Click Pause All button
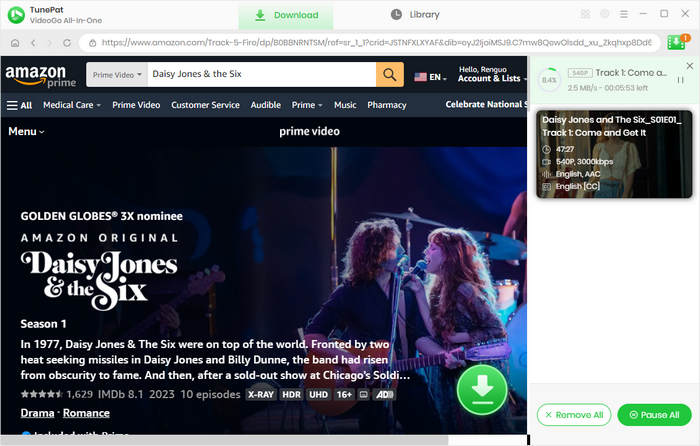The image size is (700, 446). click(654, 415)
